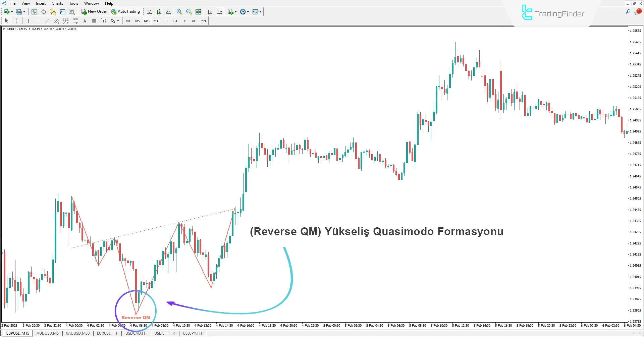Select the Vertical Line drawing tool
The height and width of the screenshot is (337, 644).
[28, 20]
